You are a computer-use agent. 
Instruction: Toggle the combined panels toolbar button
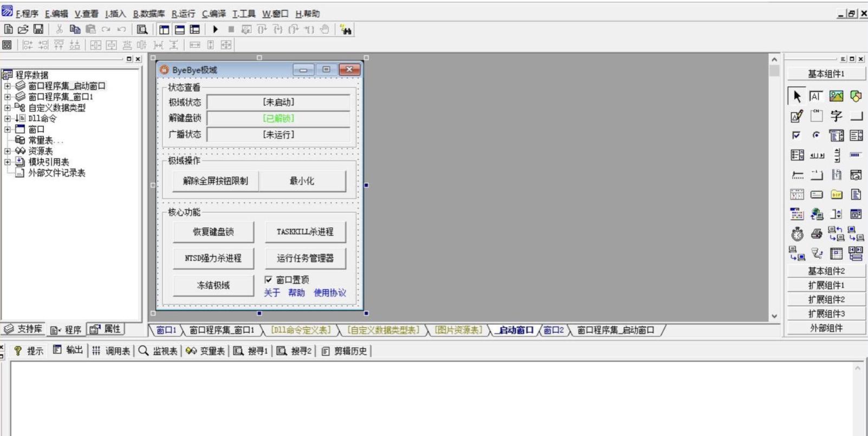pos(195,29)
